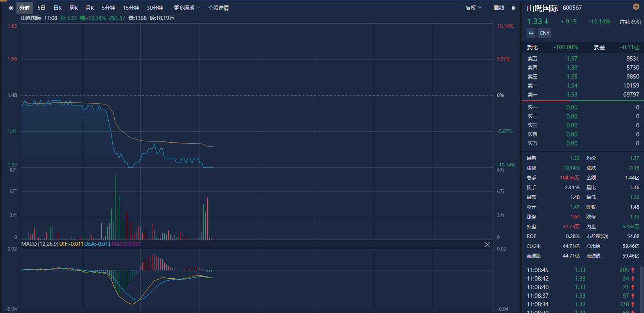Screen dimensions: 644x313
Task: Click the 金额 value 1.44亿
Action: (x=632, y=178)
